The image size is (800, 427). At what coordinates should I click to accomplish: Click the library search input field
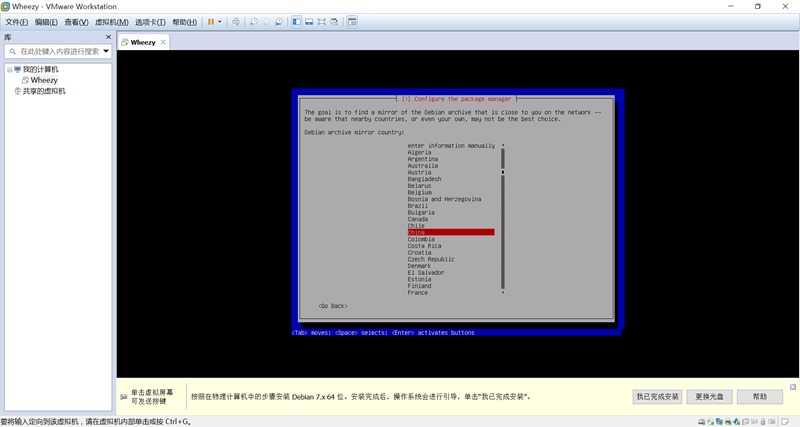[59, 52]
